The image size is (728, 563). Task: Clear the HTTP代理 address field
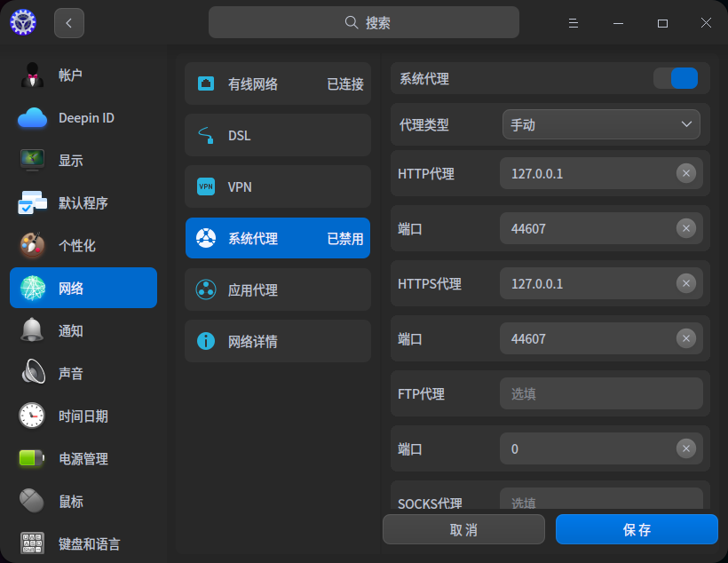click(686, 174)
